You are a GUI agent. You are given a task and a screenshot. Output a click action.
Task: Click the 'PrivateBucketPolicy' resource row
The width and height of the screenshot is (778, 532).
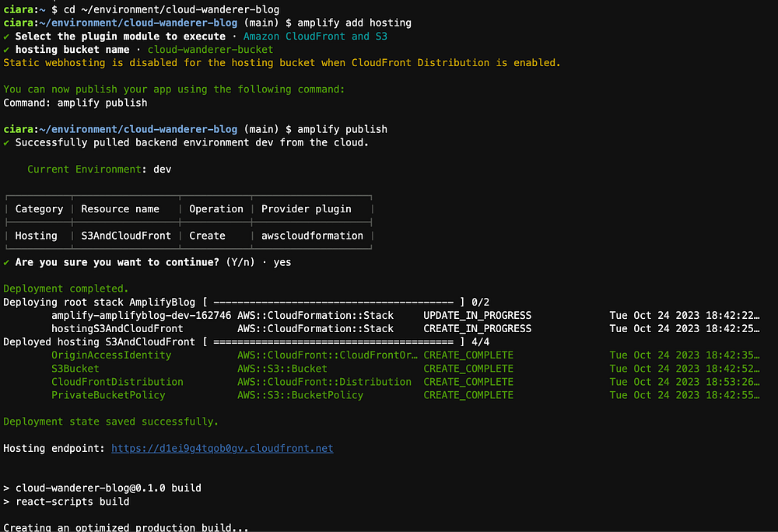tap(405, 395)
